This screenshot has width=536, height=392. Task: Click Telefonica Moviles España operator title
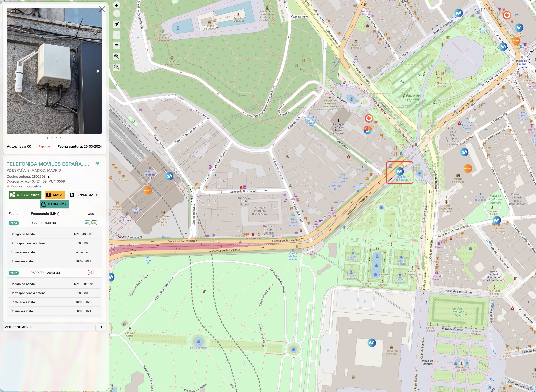tap(48, 164)
